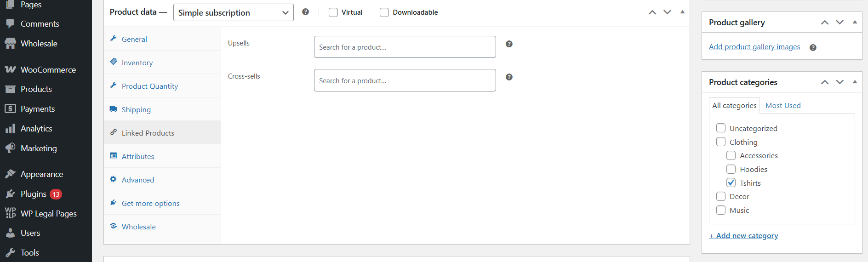This screenshot has height=262, width=868.
Task: Enable the Virtual product checkbox
Action: click(333, 12)
